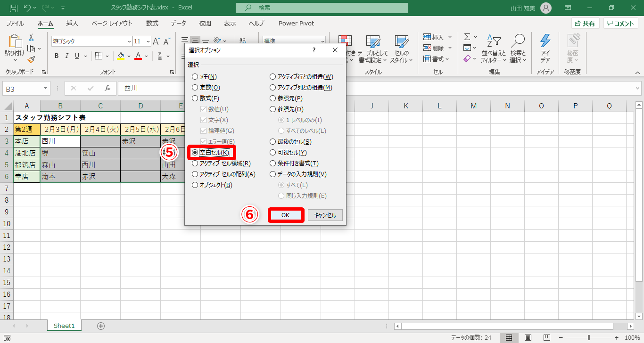This screenshot has height=343, width=644.
Task: Select the メモ(N) option
Action: 204,76
